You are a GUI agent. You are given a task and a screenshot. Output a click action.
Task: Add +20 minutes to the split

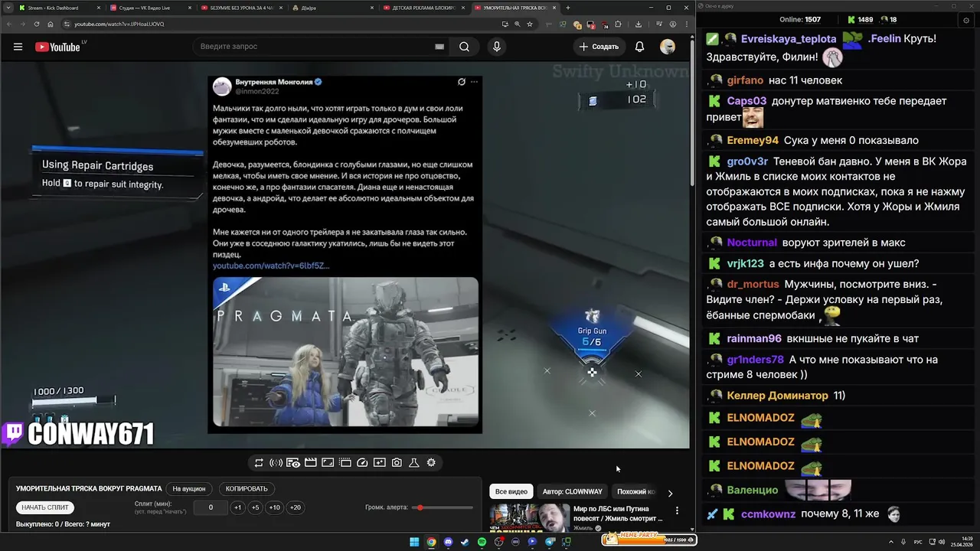[295, 507]
